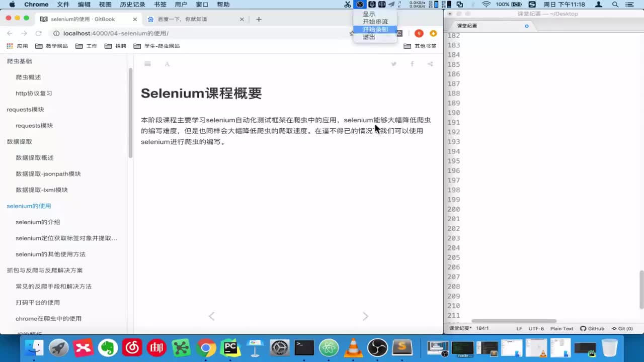
Task: Click the GitHub status bar item
Action: pos(592,329)
